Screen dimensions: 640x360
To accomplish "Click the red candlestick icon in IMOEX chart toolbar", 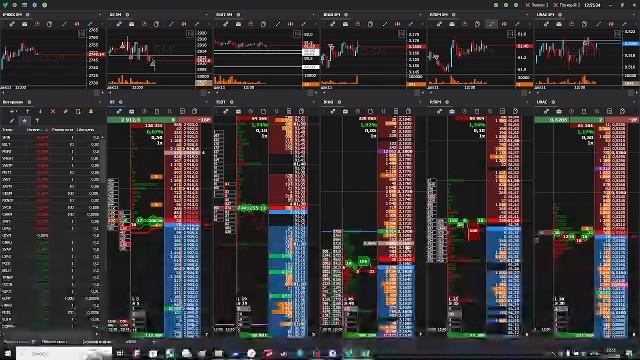I will tap(77, 24).
